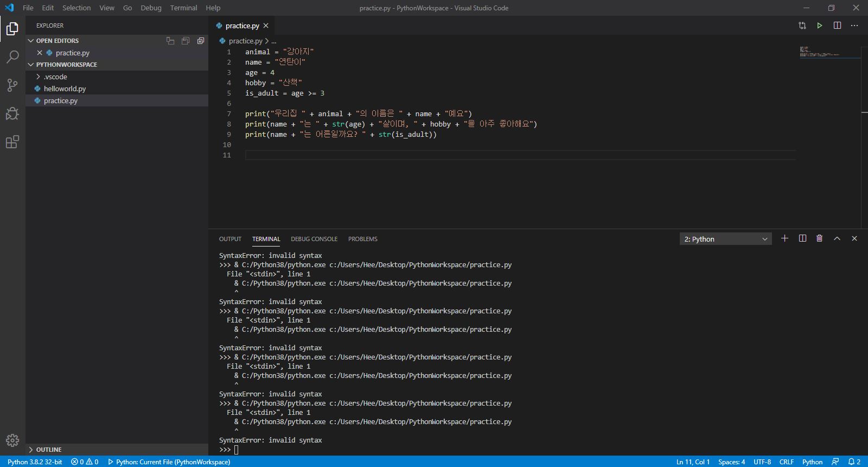Split the terminal panel

click(x=802, y=238)
